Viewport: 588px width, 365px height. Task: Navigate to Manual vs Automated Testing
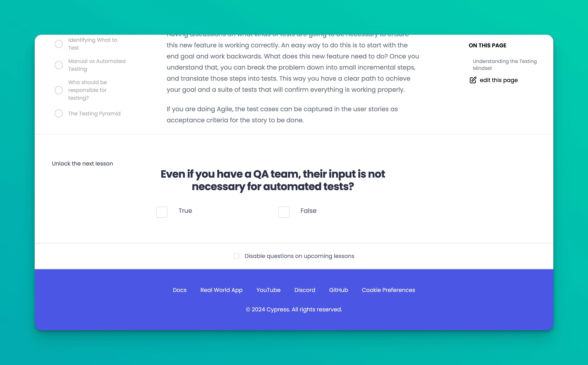[x=97, y=65]
